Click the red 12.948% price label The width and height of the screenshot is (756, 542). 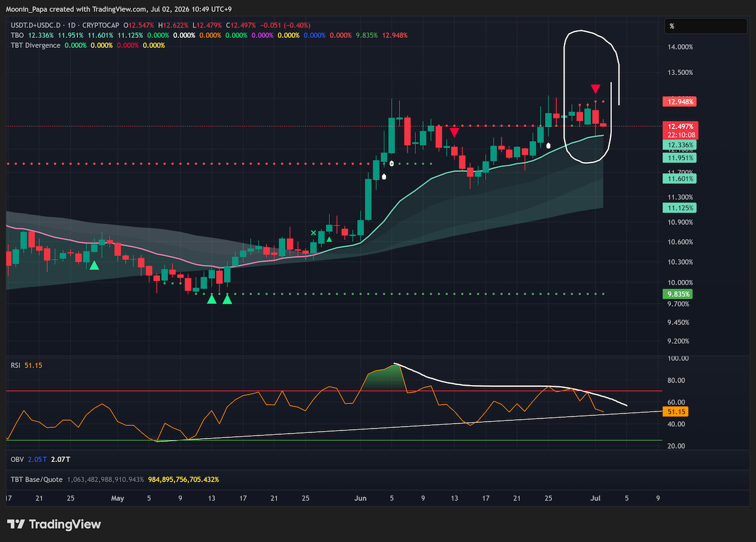pyautogui.click(x=678, y=101)
